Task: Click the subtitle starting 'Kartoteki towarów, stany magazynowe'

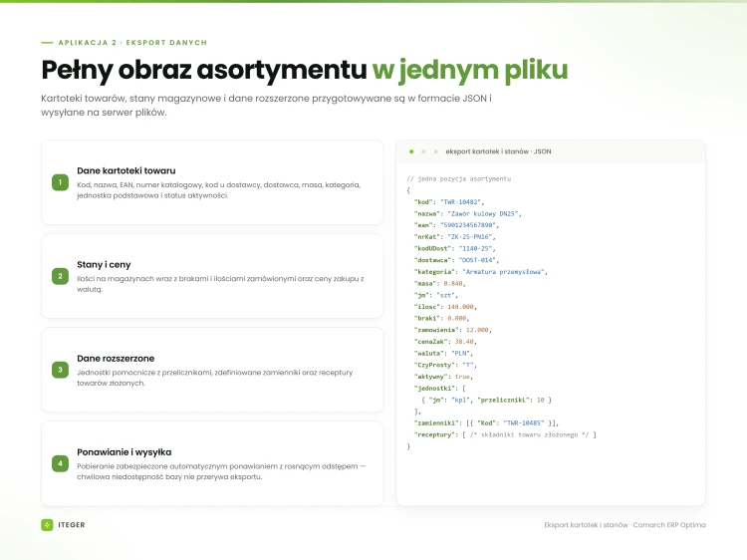Action: click(266, 106)
